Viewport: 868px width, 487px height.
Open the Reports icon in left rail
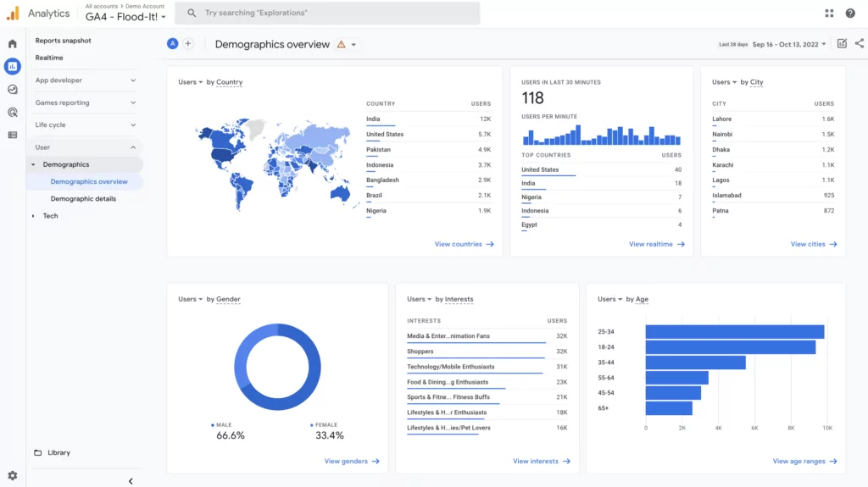pos(12,66)
